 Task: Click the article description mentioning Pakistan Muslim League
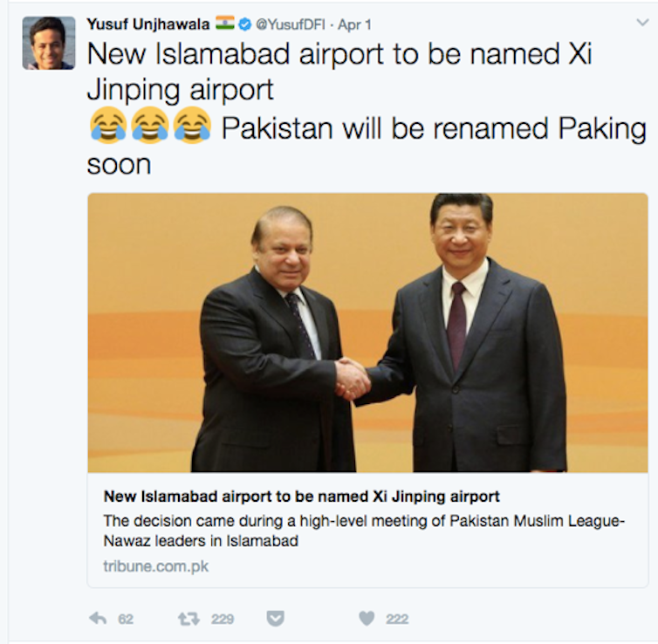click(364, 531)
